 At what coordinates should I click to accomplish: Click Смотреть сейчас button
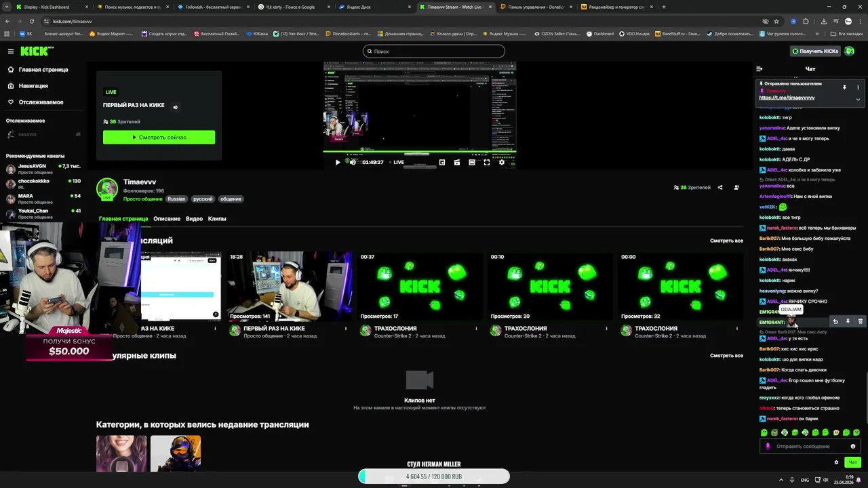159,137
